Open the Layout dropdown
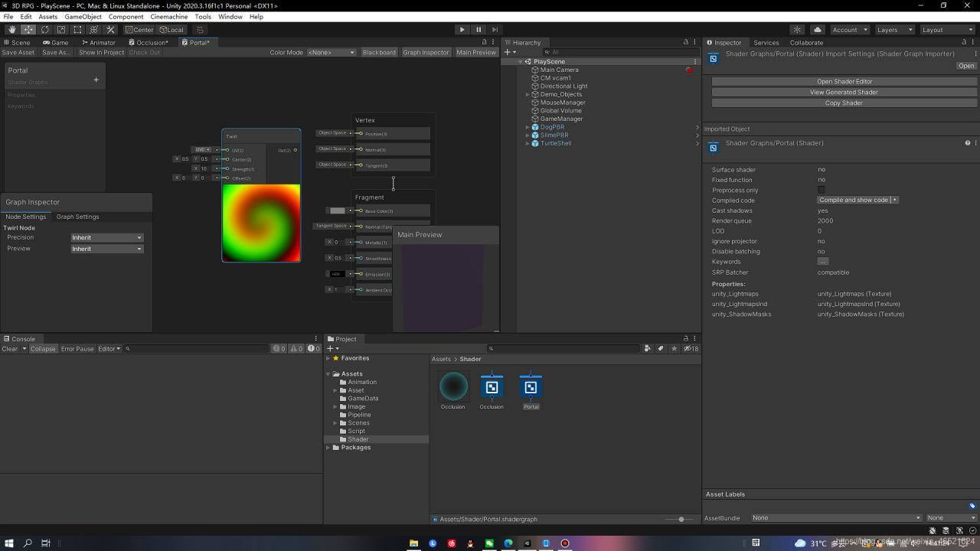 [x=947, y=30]
